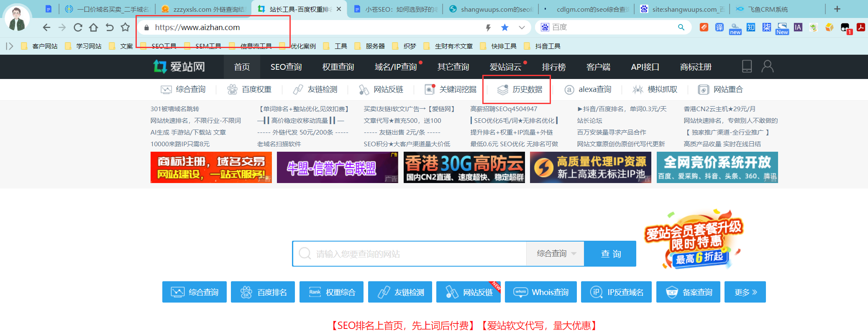Open 百度权重 in the sub-navigation

coord(249,89)
